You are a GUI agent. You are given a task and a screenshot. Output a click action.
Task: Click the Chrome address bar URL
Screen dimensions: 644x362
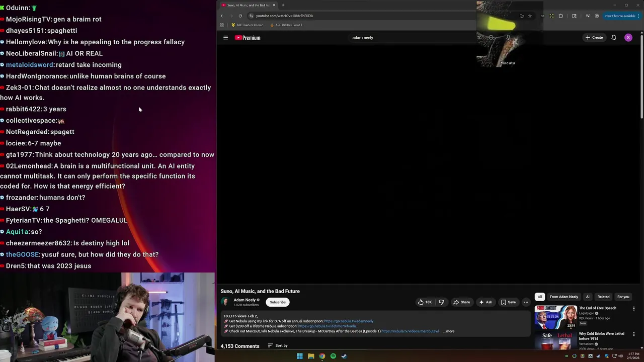pos(284,16)
